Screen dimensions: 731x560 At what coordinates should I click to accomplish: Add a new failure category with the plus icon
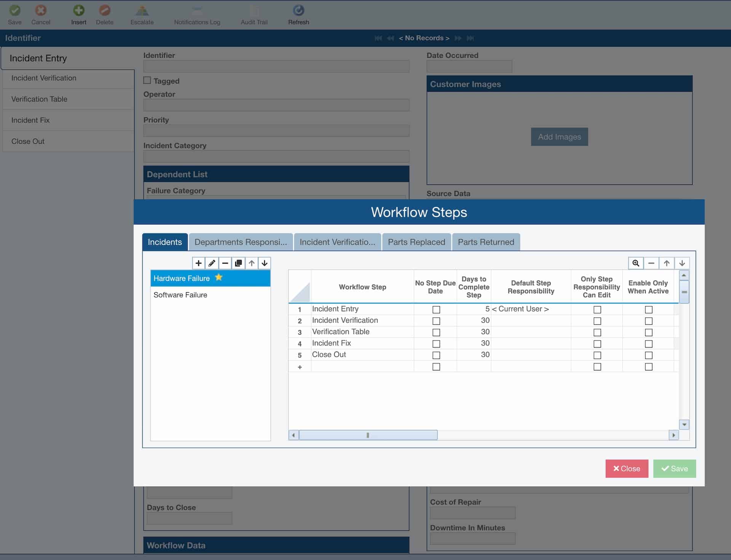point(198,263)
